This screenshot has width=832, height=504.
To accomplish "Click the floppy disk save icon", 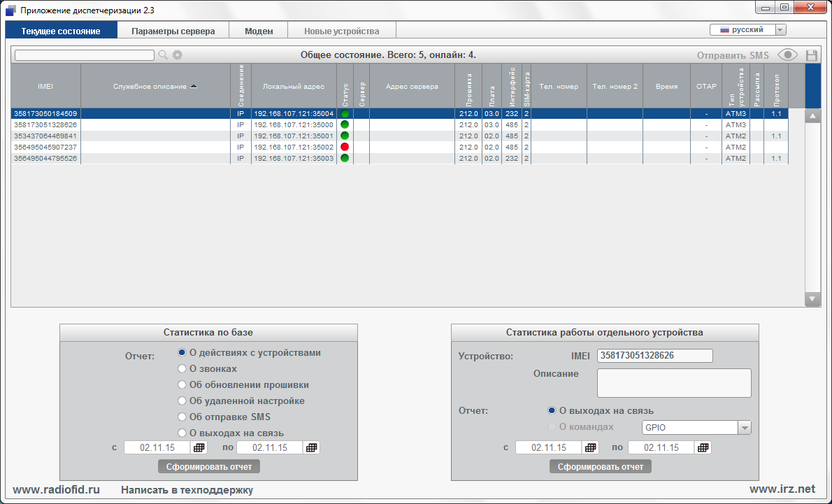I will (x=812, y=56).
